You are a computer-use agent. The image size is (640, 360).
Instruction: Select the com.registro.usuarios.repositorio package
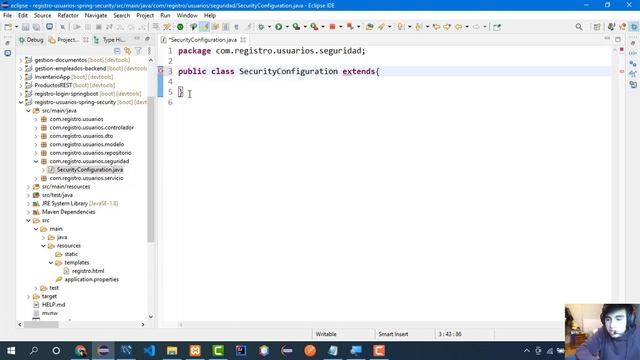pos(90,153)
